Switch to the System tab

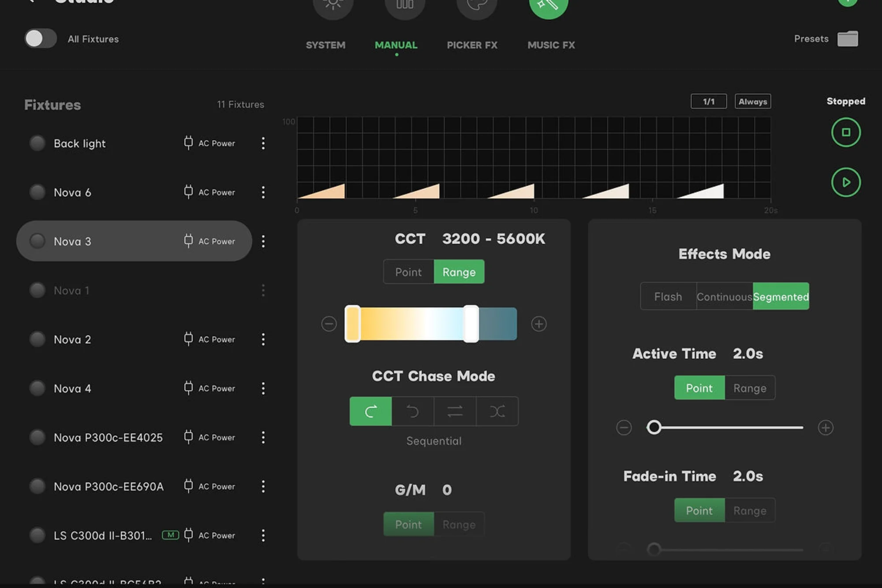coord(325,45)
